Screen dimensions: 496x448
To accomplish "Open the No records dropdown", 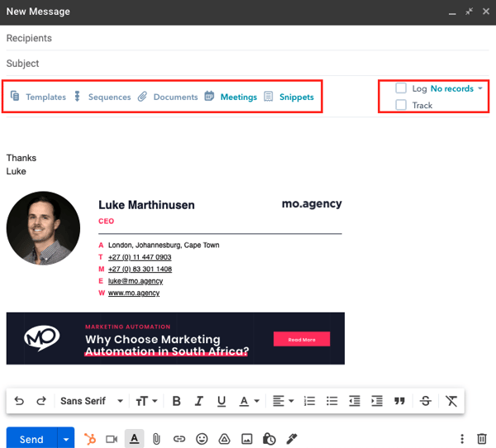I will click(x=456, y=88).
